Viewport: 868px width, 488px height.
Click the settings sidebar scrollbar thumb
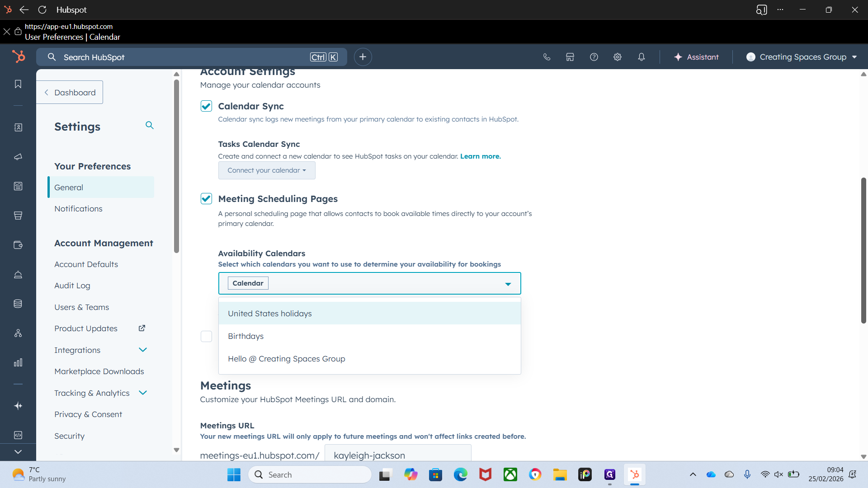(176, 166)
